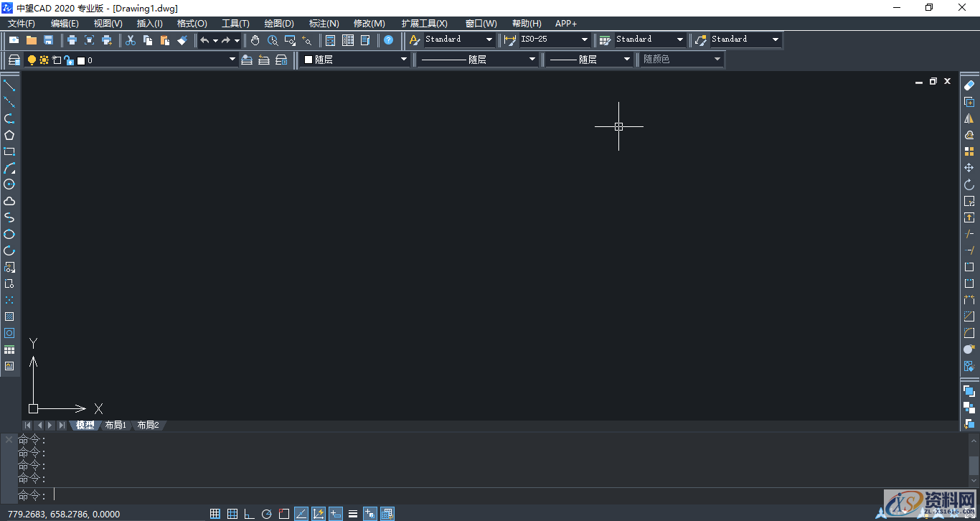Select the Trim modify tool
Viewport: 980px width, 521px height.
(969, 234)
